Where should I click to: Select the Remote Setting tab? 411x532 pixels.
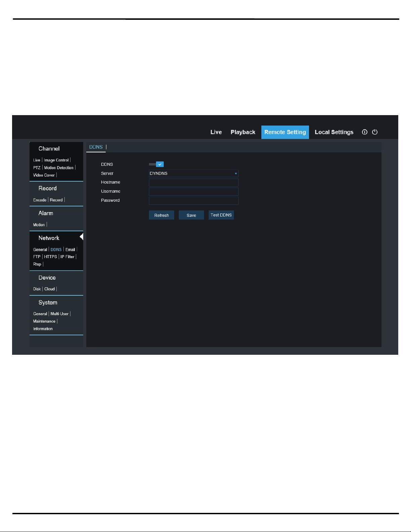(x=285, y=132)
